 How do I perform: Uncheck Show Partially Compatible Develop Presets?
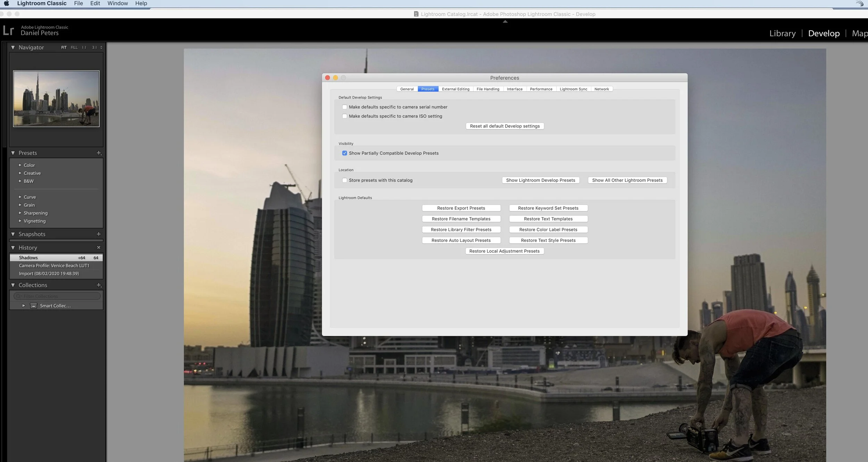click(344, 153)
